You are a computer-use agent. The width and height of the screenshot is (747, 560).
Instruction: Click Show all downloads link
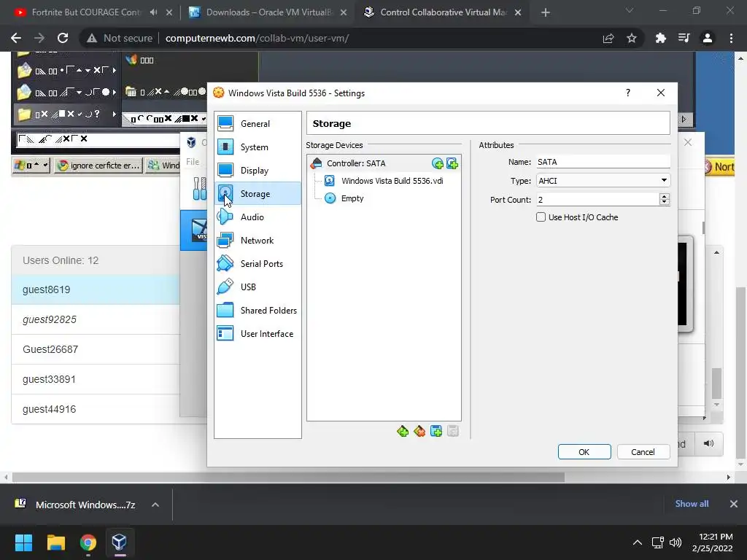[x=692, y=504]
